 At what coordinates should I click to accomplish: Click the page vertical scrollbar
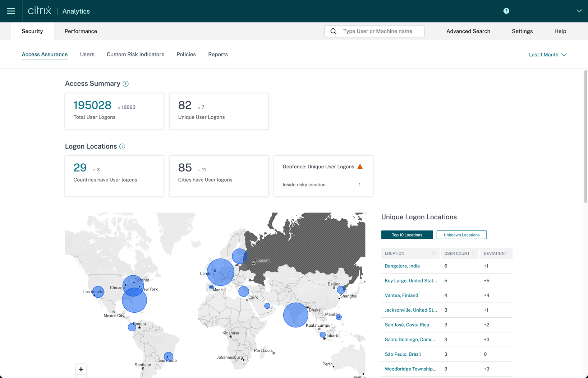pos(585,136)
